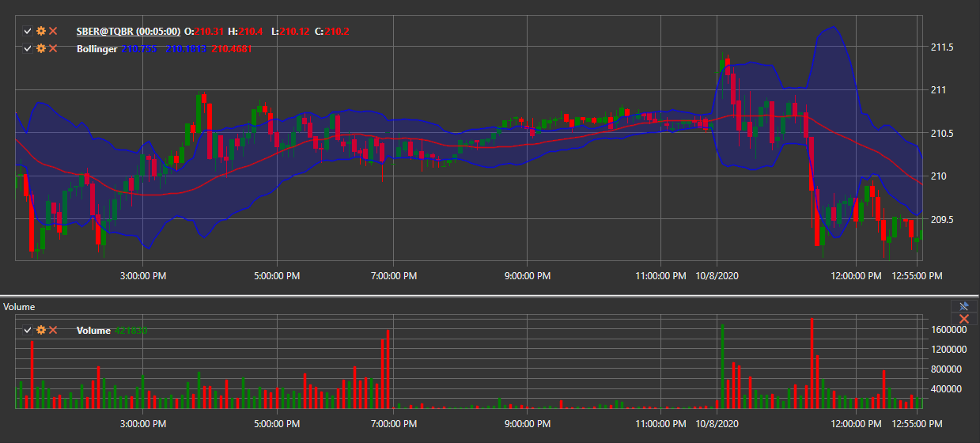Click 12:55:00 PM on volume chart time axis
This screenshot has width=980, height=443.
917,425
